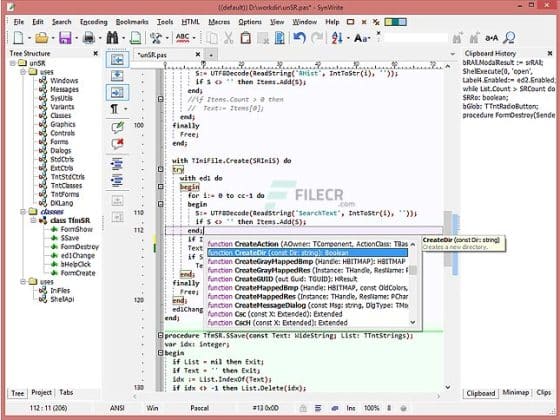Screen dimensions: 560x420
Task: Click the Sort lines A-Z icon
Action: 337,38
